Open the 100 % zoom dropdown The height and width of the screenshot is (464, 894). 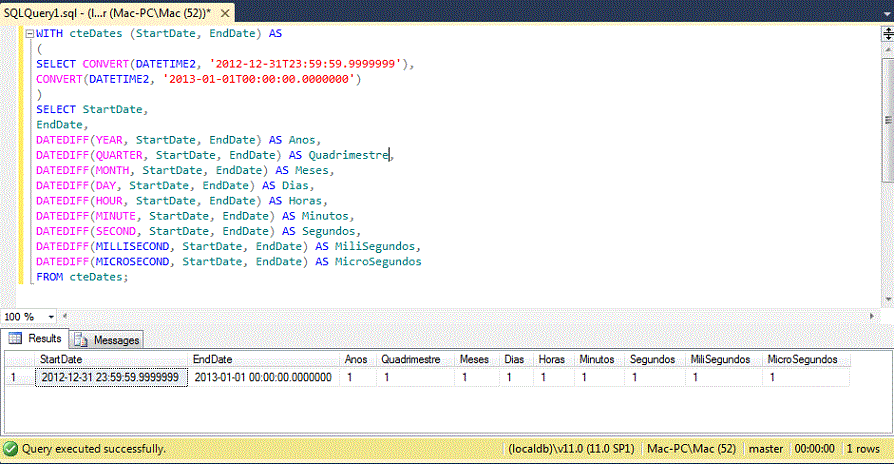51,317
